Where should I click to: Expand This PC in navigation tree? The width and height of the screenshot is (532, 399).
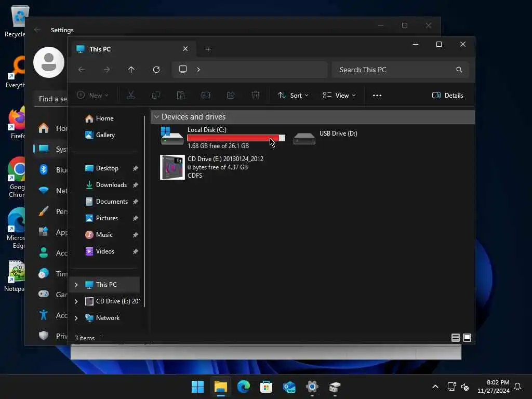pyautogui.click(x=76, y=285)
